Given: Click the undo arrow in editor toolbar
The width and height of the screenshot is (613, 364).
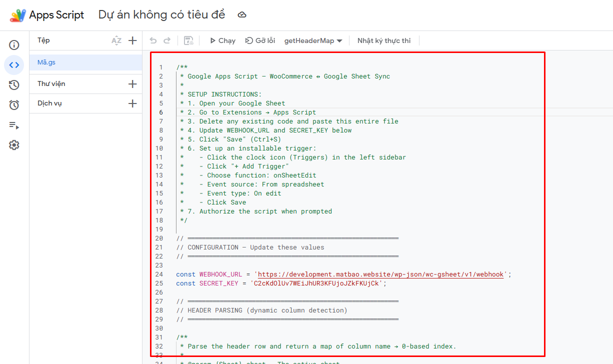Looking at the screenshot, I should [x=153, y=40].
